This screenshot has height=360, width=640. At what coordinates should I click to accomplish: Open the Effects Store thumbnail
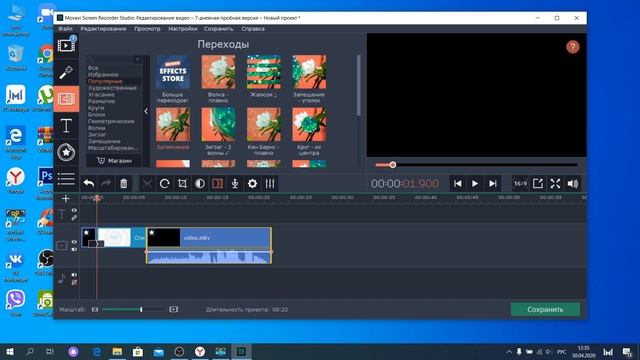pyautogui.click(x=173, y=72)
